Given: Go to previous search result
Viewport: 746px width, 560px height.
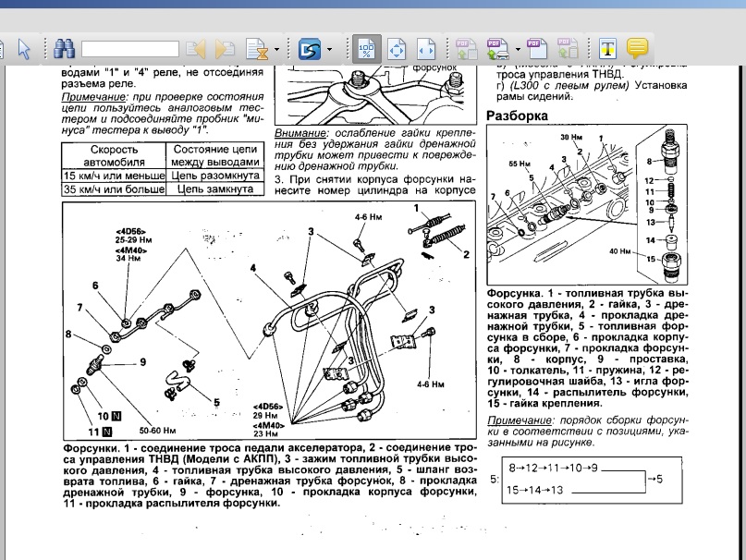Looking at the screenshot, I should 195,48.
